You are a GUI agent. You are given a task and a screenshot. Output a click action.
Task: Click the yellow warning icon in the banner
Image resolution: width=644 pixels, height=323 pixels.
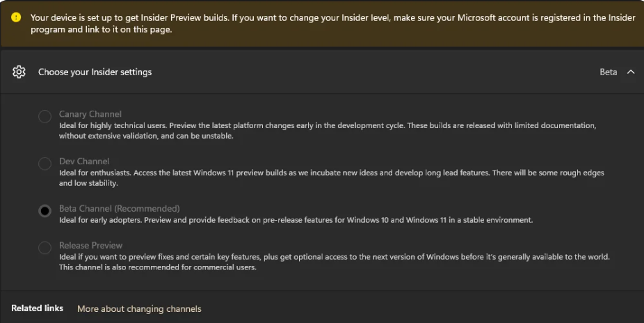tap(16, 17)
